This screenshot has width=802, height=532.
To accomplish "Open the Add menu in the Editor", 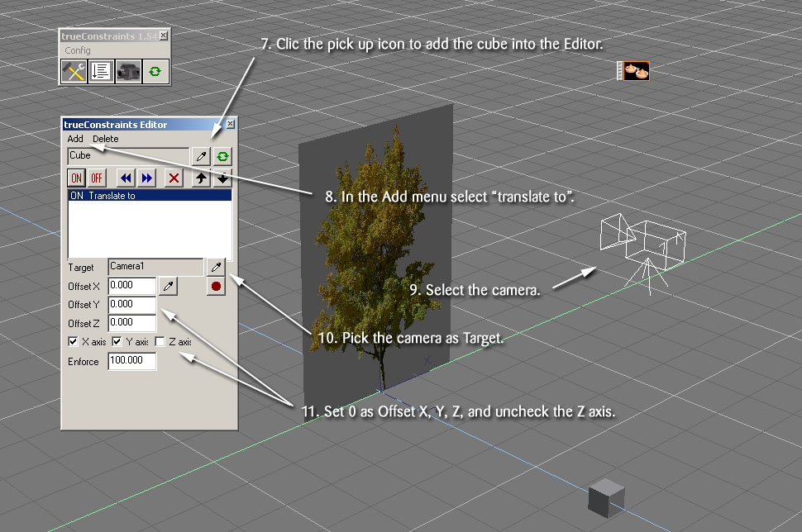I will tap(75, 139).
